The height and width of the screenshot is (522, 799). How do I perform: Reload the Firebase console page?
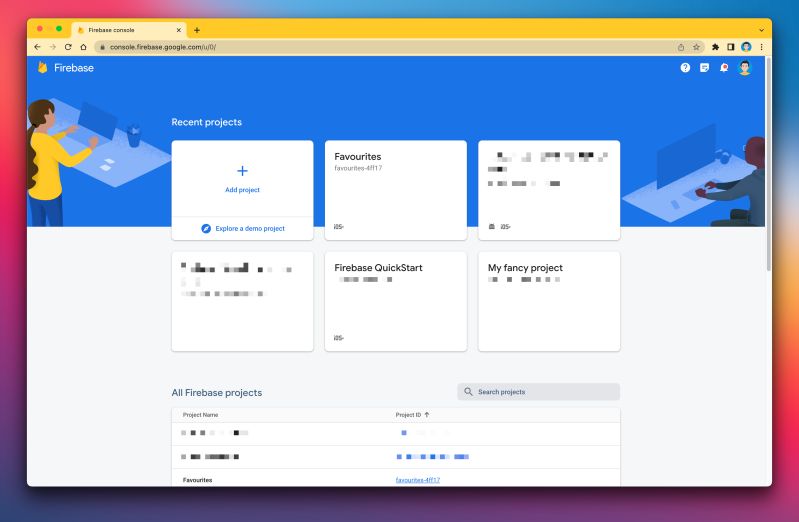pyautogui.click(x=68, y=47)
